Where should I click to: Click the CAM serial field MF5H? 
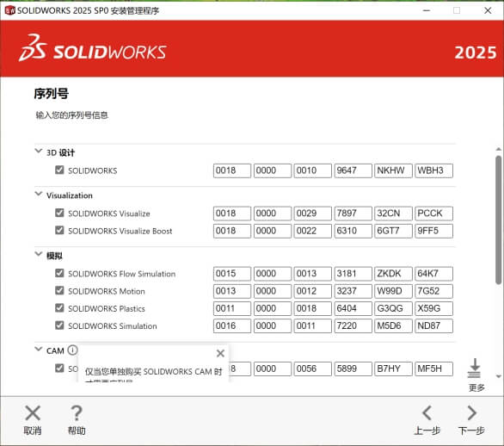(x=434, y=369)
